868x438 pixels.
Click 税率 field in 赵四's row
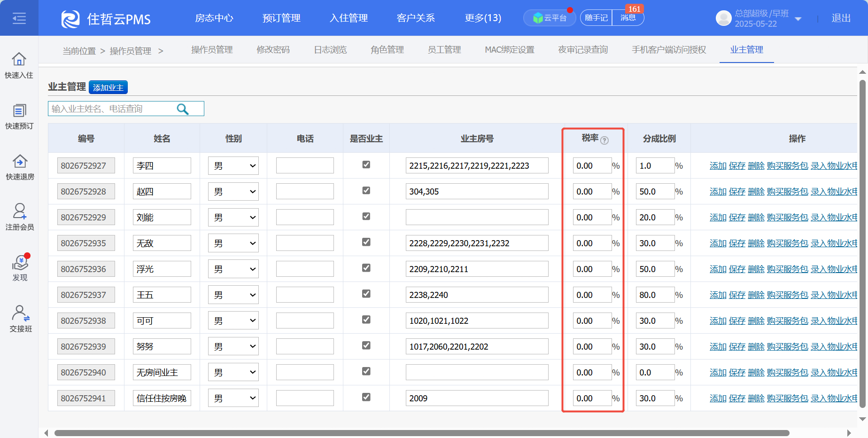tap(592, 191)
